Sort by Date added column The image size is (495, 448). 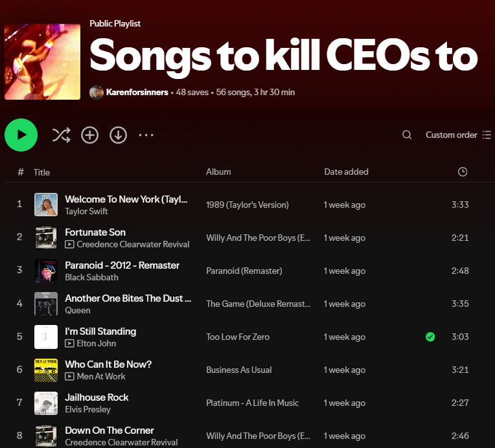click(346, 172)
